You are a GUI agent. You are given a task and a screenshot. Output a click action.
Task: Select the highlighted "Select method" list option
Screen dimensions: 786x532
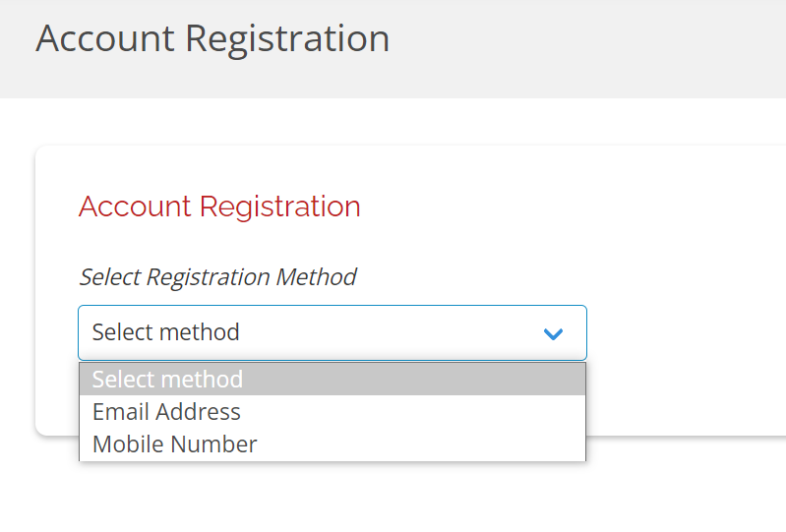[167, 379]
